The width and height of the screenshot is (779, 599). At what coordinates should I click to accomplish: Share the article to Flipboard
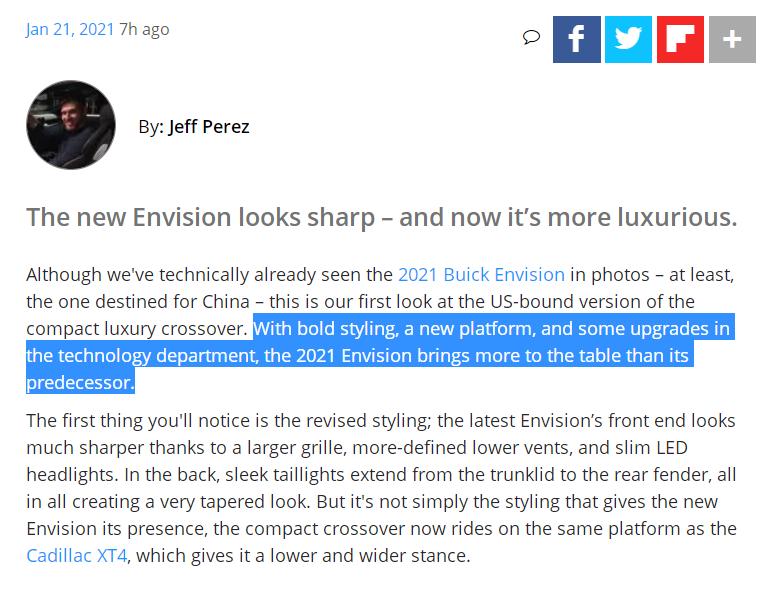(x=680, y=39)
